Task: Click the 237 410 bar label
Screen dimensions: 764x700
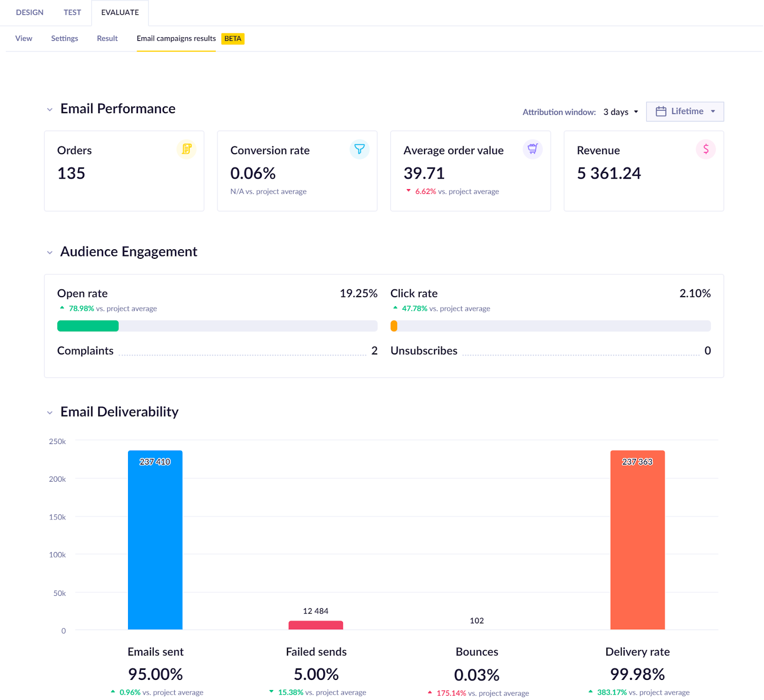Action: (155, 462)
